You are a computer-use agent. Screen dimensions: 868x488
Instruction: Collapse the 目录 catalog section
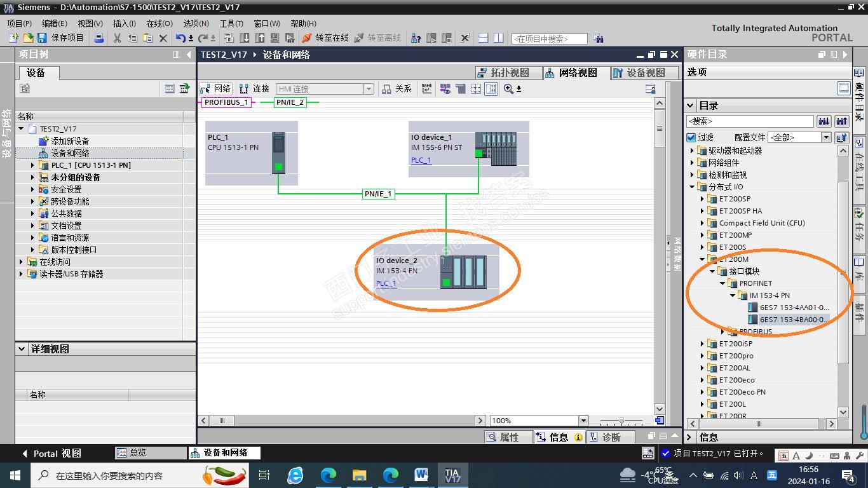pos(691,105)
